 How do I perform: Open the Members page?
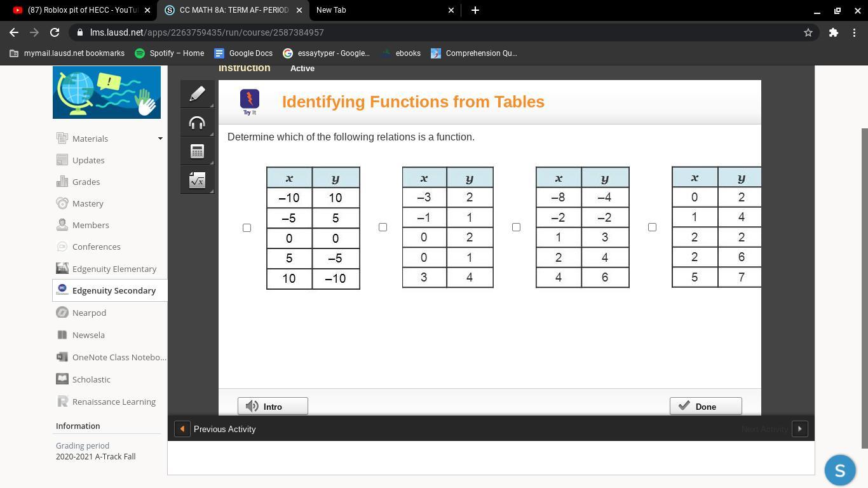pyautogui.click(x=91, y=225)
